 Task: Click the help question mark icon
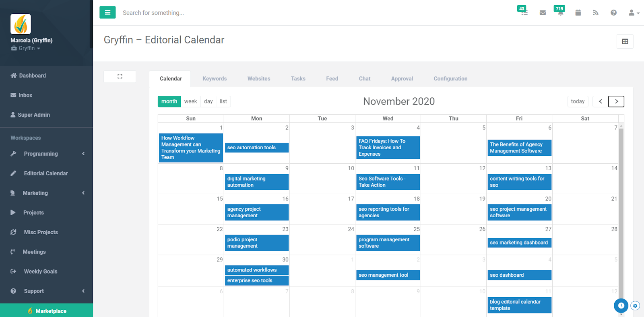coord(613,13)
